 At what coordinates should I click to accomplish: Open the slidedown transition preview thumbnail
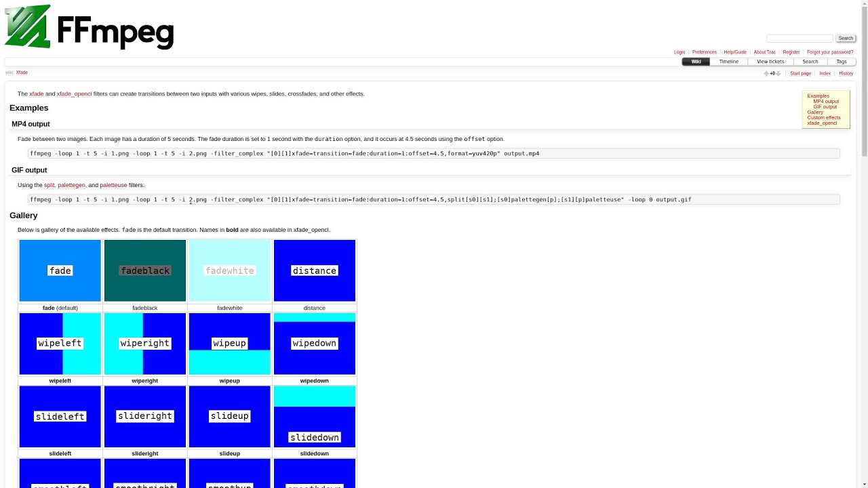point(315,417)
